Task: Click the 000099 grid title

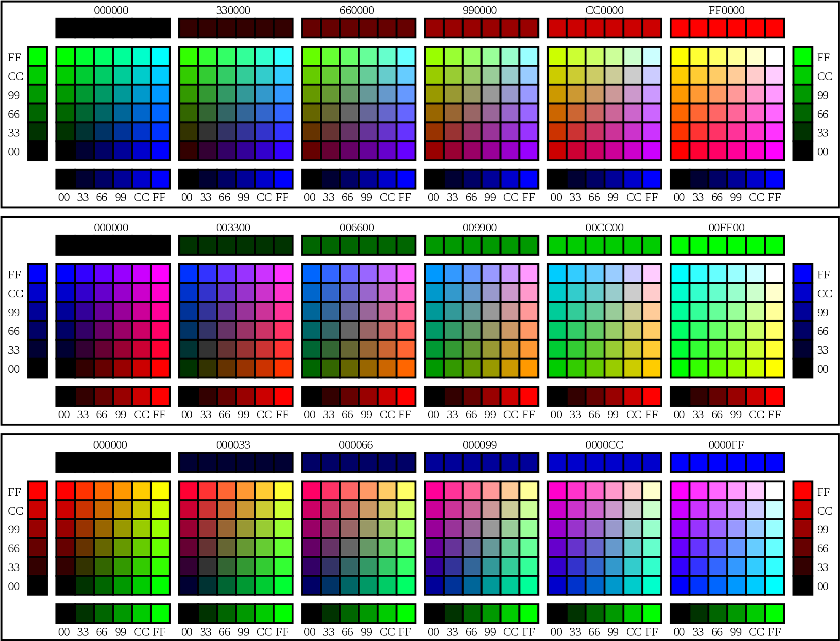Action: 480,445
